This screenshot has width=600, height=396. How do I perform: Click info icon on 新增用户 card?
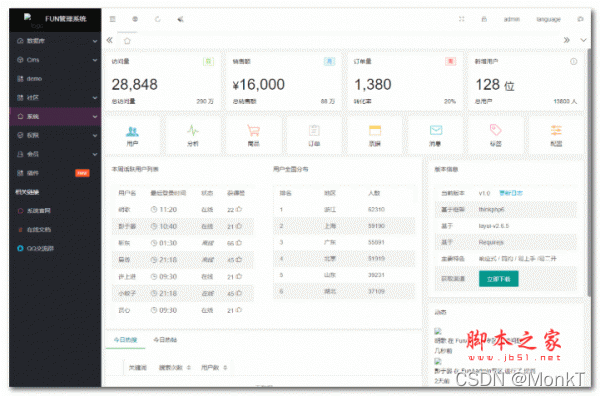click(573, 61)
